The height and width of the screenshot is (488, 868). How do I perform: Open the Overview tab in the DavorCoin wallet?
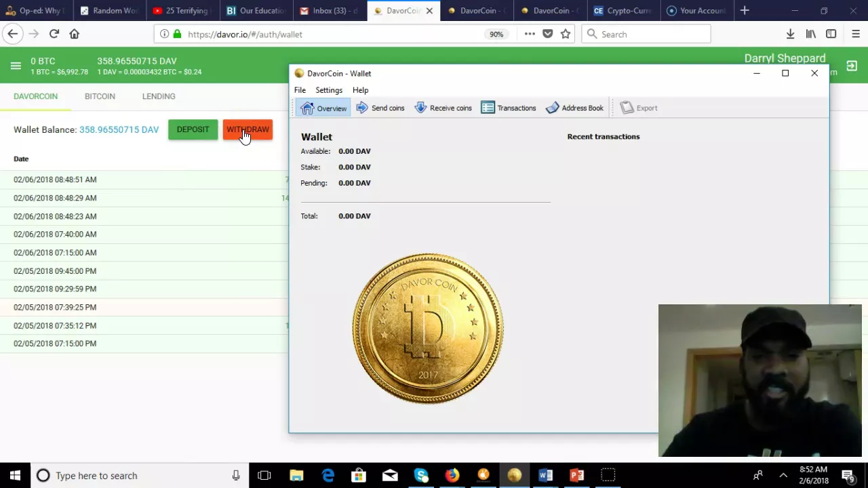click(324, 108)
